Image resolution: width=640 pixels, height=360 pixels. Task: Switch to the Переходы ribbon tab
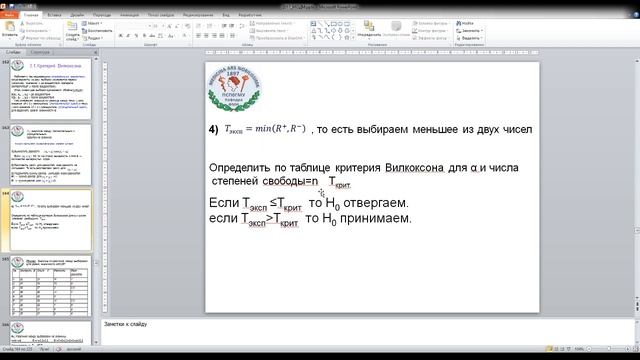click(x=102, y=15)
